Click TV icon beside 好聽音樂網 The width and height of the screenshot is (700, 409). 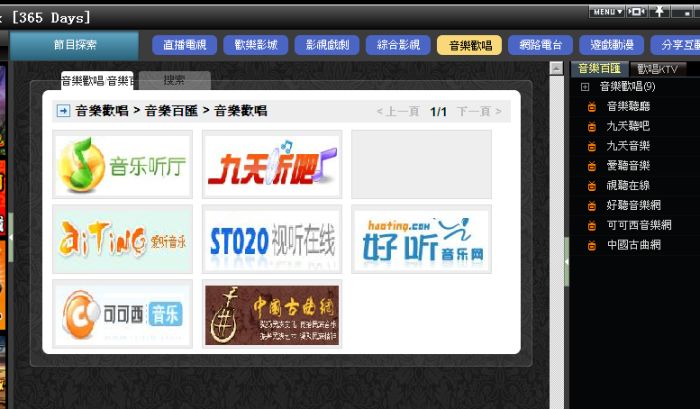tap(592, 206)
